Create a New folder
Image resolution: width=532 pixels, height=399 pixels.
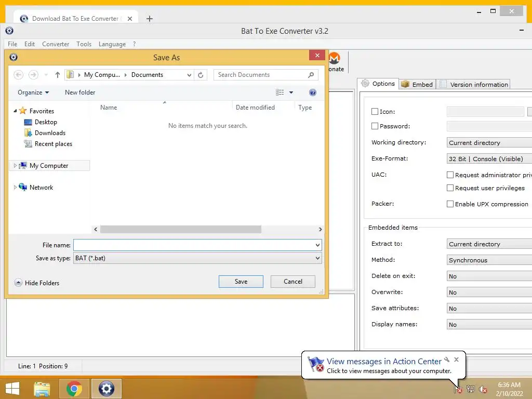[x=80, y=92]
